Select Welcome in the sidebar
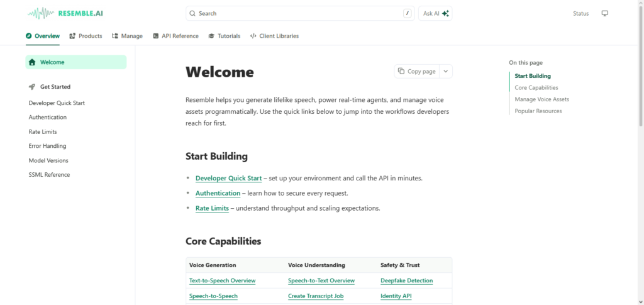The width and height of the screenshot is (644, 305). [x=76, y=62]
